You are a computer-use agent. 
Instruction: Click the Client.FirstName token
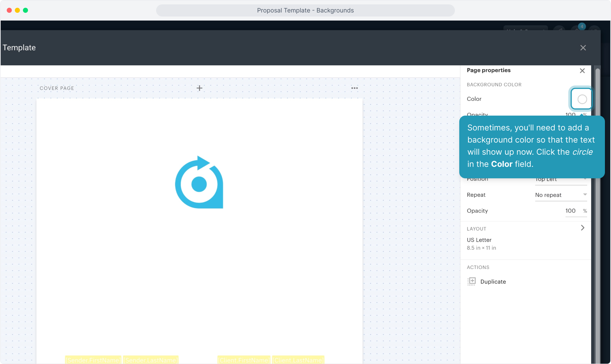[244, 360]
